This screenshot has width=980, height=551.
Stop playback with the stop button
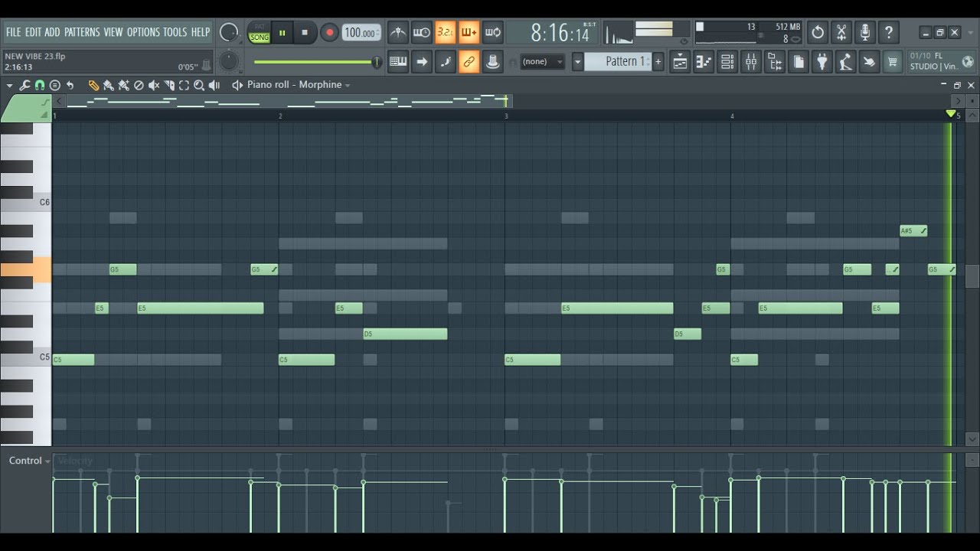click(x=305, y=33)
